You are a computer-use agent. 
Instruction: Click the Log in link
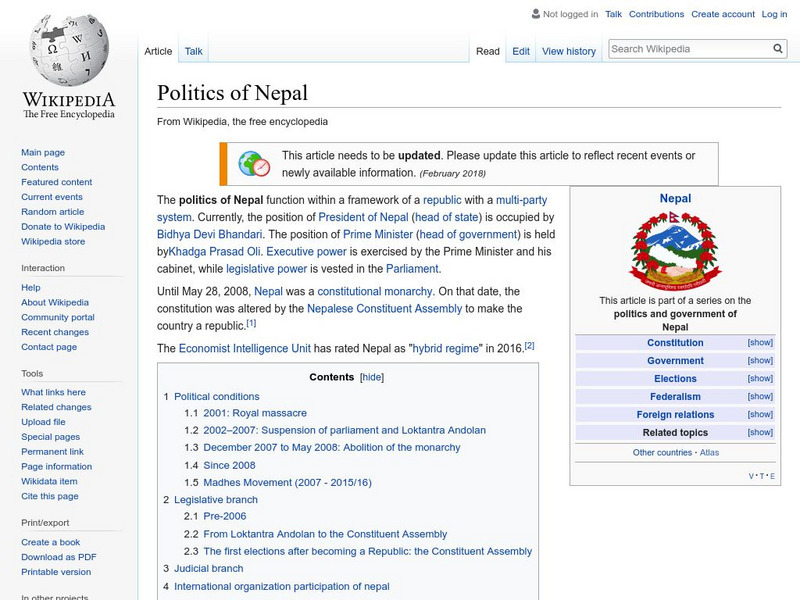(774, 14)
